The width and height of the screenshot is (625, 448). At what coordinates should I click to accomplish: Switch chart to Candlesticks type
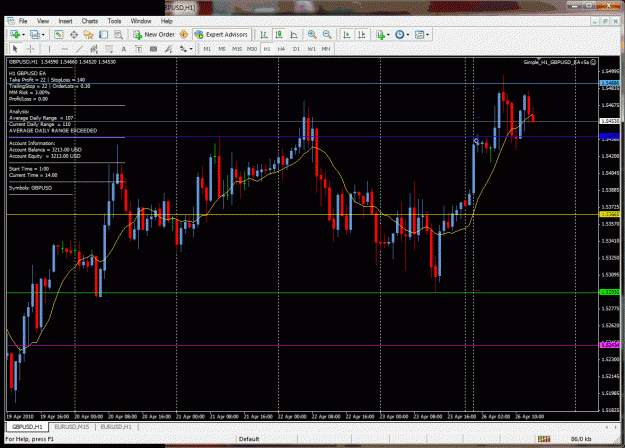point(279,35)
